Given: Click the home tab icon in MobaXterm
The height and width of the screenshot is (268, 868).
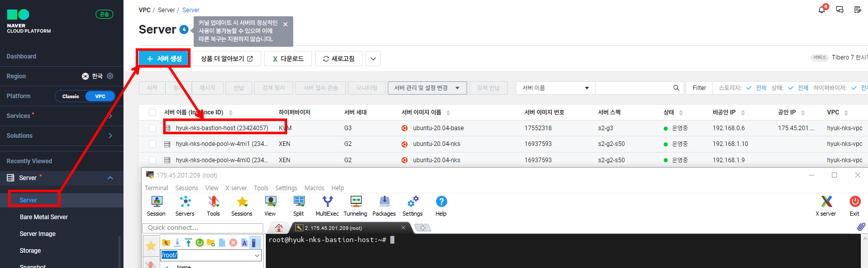Looking at the screenshot, I should [278, 228].
